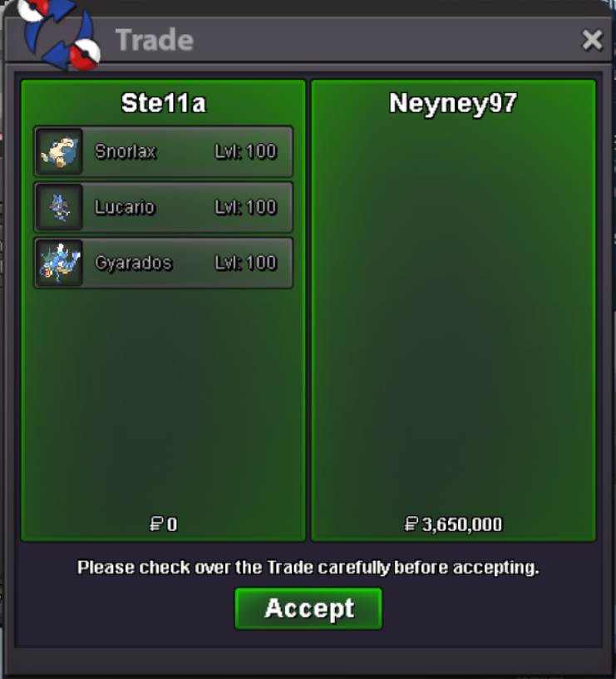
Task: Select the Gyarados Lvl 100 entry
Action: tap(163, 263)
